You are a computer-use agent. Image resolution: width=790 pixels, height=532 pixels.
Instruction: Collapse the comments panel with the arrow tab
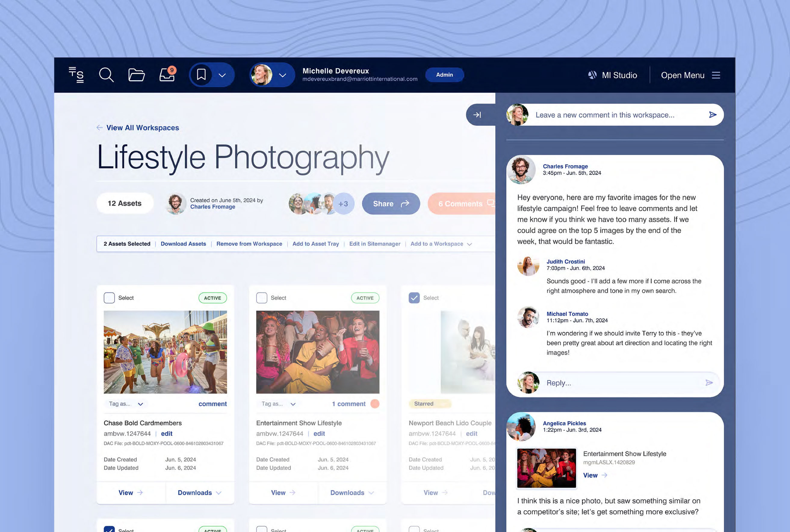(x=477, y=115)
